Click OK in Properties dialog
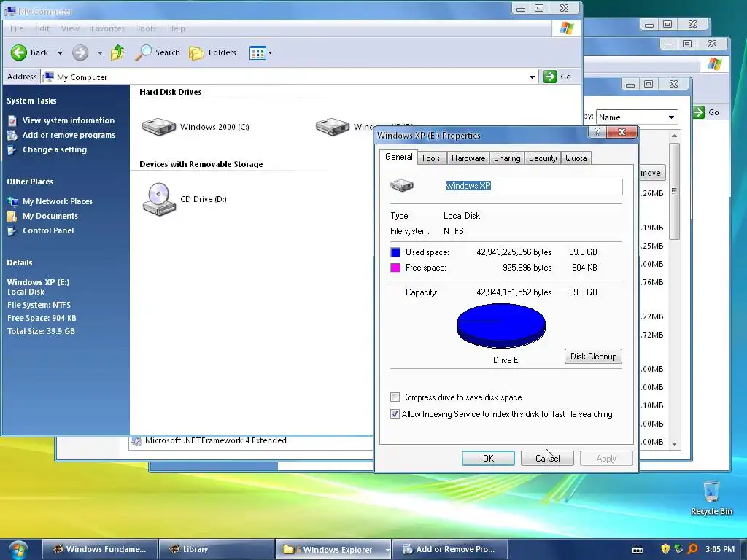The image size is (747, 560). click(x=488, y=458)
